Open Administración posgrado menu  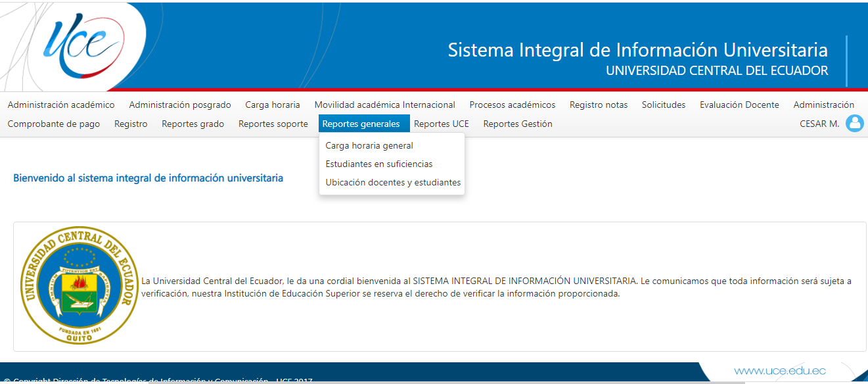[x=180, y=105]
